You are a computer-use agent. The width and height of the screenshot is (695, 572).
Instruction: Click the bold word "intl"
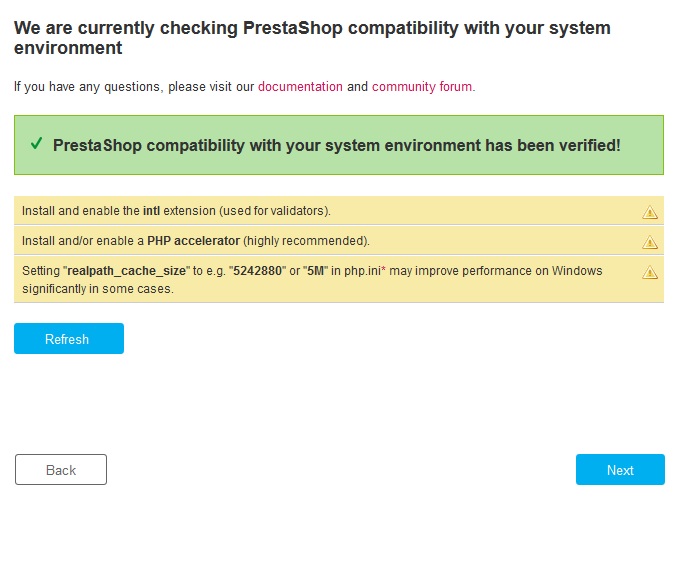[x=151, y=211]
